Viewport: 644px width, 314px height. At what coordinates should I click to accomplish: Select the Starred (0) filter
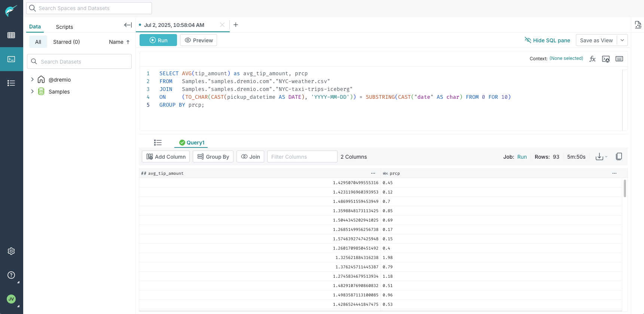(x=66, y=42)
